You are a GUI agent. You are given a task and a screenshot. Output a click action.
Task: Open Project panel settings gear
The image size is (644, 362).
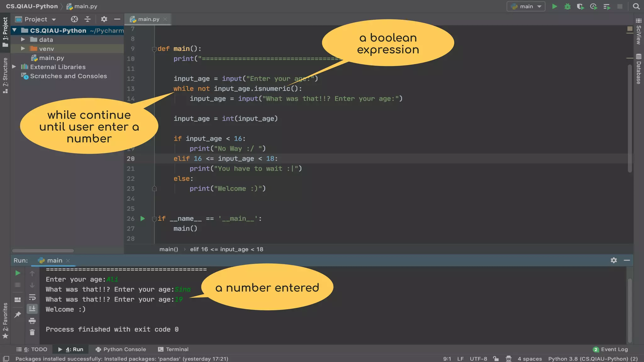[104, 19]
